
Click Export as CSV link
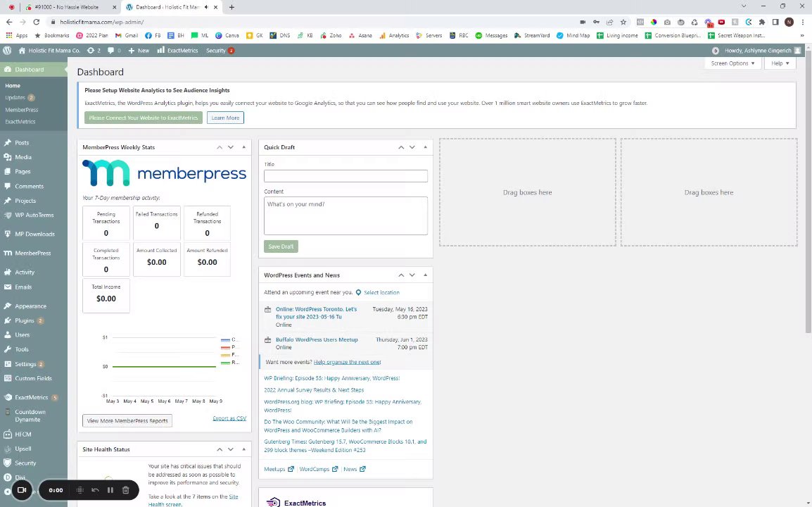[229, 418]
